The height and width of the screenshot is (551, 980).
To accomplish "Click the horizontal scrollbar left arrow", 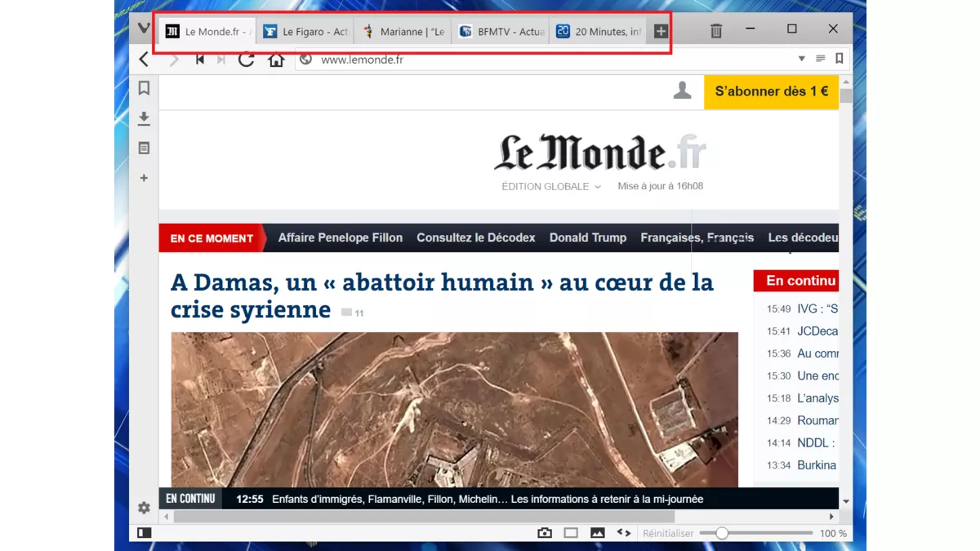I will pyautogui.click(x=166, y=517).
